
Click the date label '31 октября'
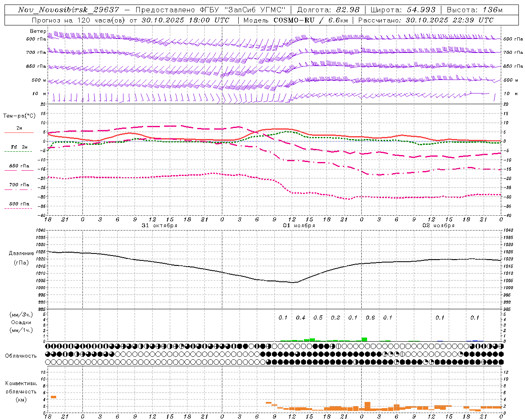159,225
